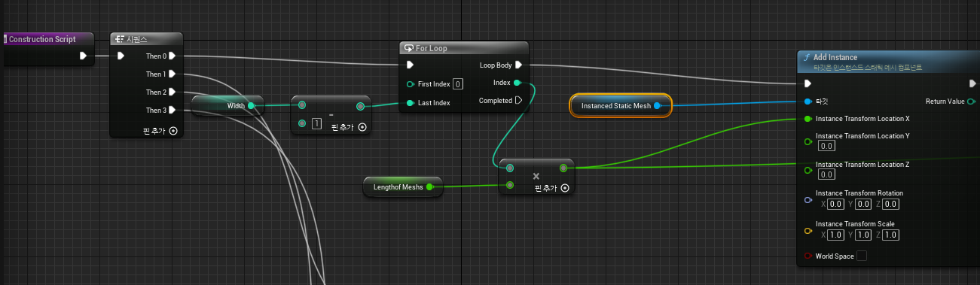Screen dimensions: 980x285
Task: Click the Rotation Y value field
Action: pyautogui.click(x=863, y=204)
